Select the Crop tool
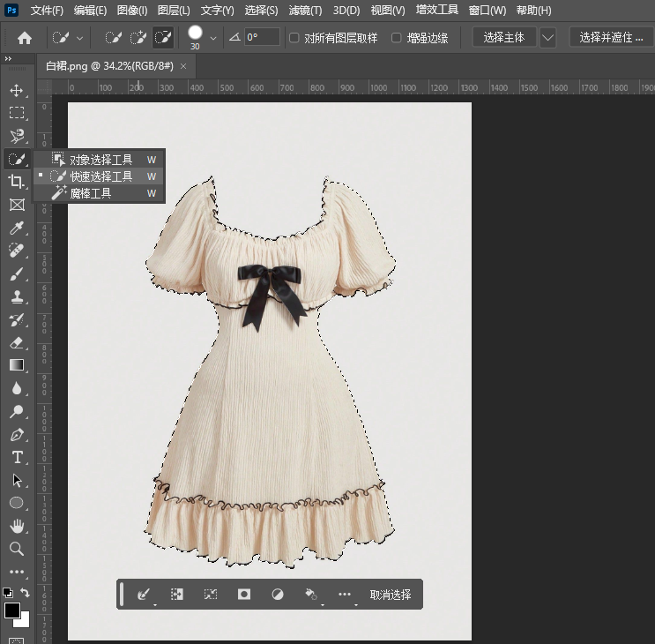This screenshot has width=655, height=644. [16, 182]
